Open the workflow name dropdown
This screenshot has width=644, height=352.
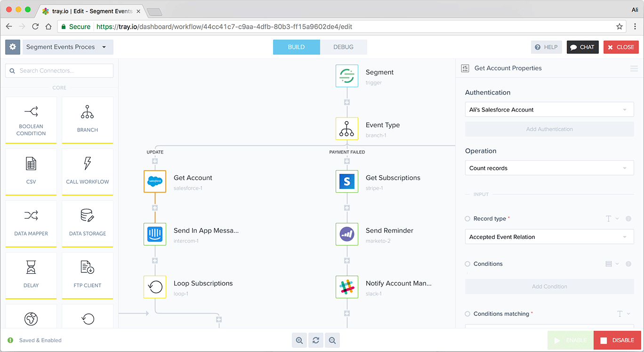click(68, 47)
